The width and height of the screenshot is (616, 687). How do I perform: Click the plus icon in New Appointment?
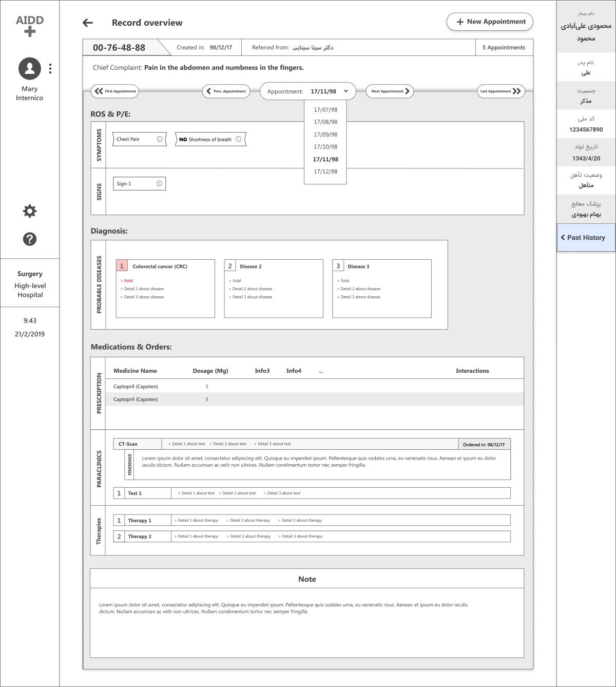[460, 22]
